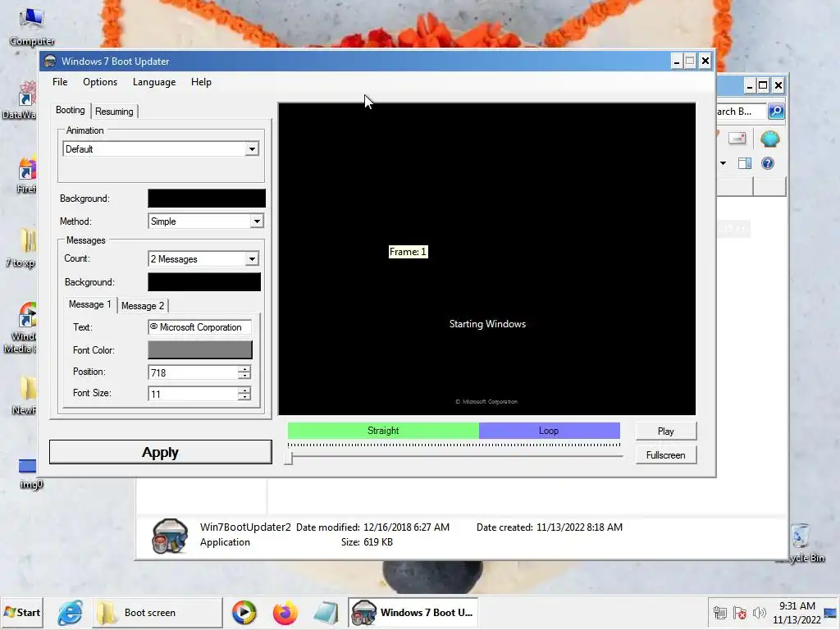Expand the Count 2 Messages dropdown
Viewport: 840px width, 630px height.
pos(252,258)
